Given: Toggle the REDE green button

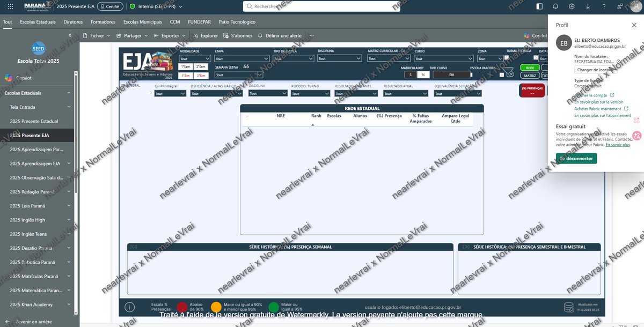Looking at the screenshot, I should [x=530, y=68].
